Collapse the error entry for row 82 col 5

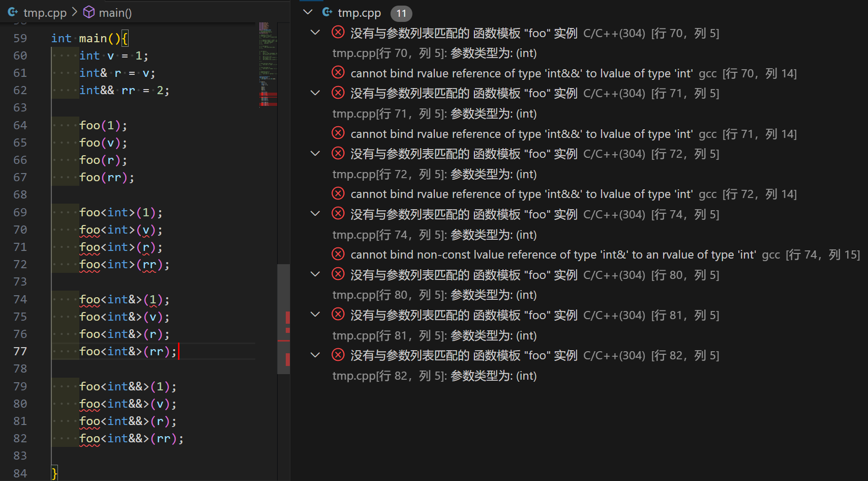click(x=315, y=355)
